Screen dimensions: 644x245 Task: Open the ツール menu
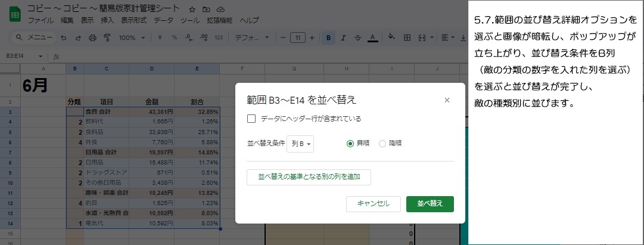point(190,20)
